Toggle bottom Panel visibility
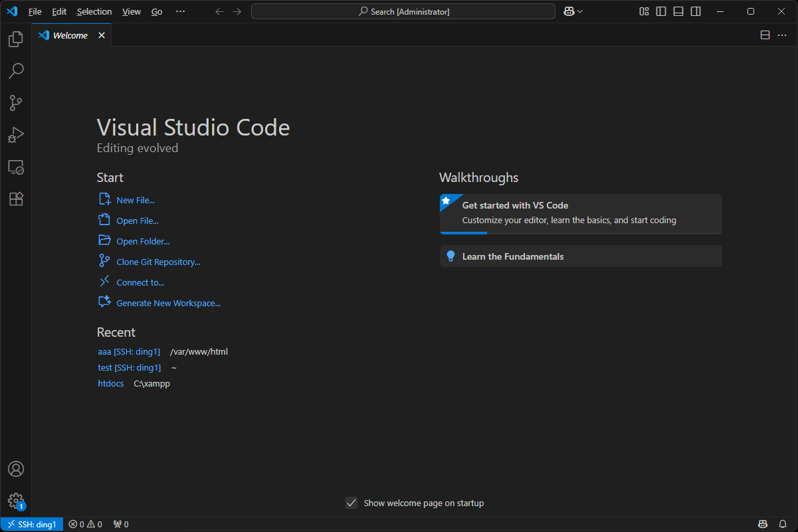Viewport: 798px width, 532px height. [678, 11]
